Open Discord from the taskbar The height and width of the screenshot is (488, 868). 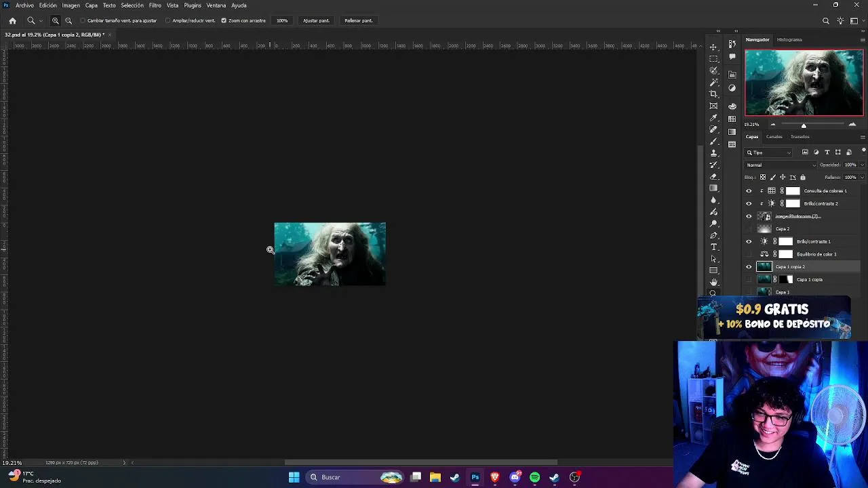[x=515, y=477]
